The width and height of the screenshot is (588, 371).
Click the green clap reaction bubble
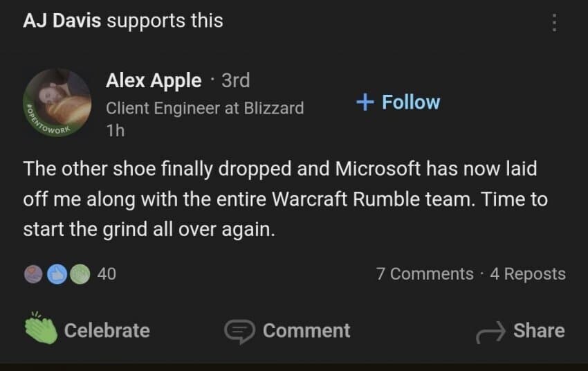coord(80,274)
